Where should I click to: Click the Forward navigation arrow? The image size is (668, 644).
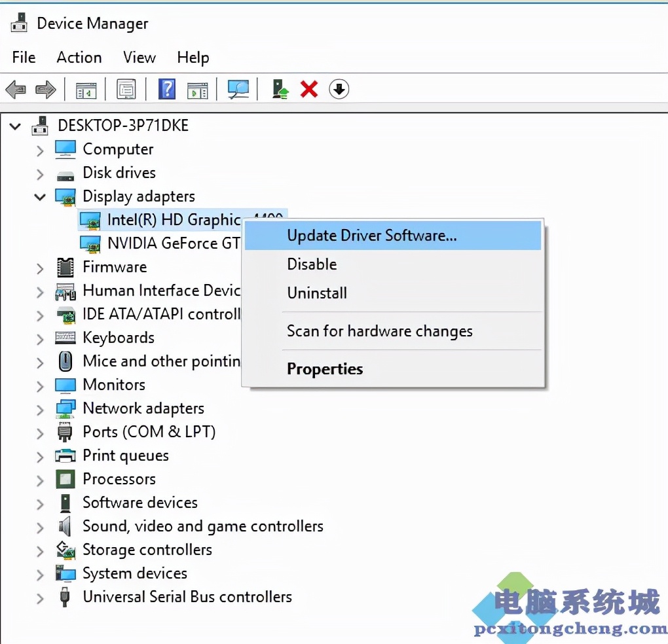click(45, 89)
